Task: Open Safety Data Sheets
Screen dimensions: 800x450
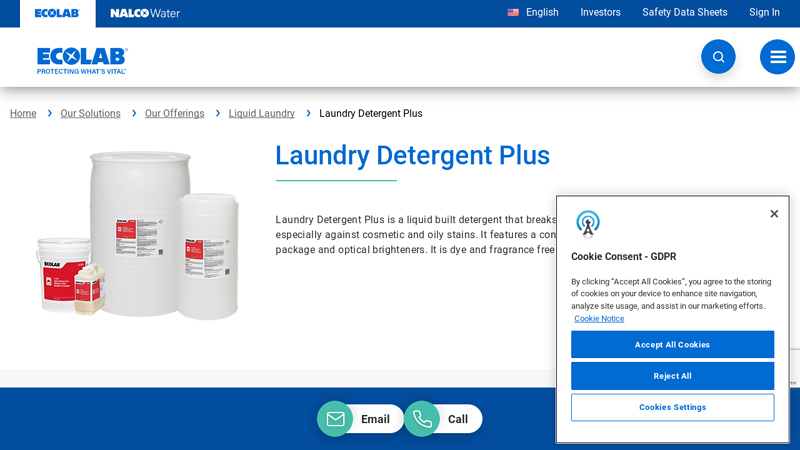Action: (x=684, y=12)
